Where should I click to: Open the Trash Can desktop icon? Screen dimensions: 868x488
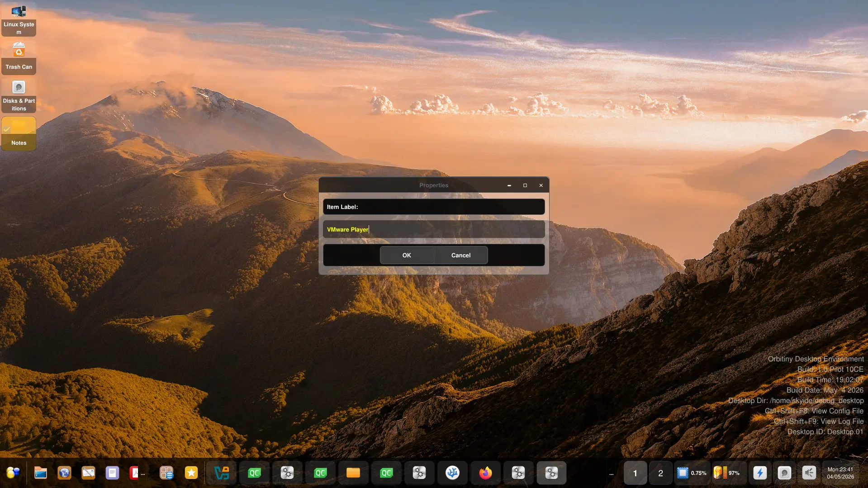[x=19, y=57]
